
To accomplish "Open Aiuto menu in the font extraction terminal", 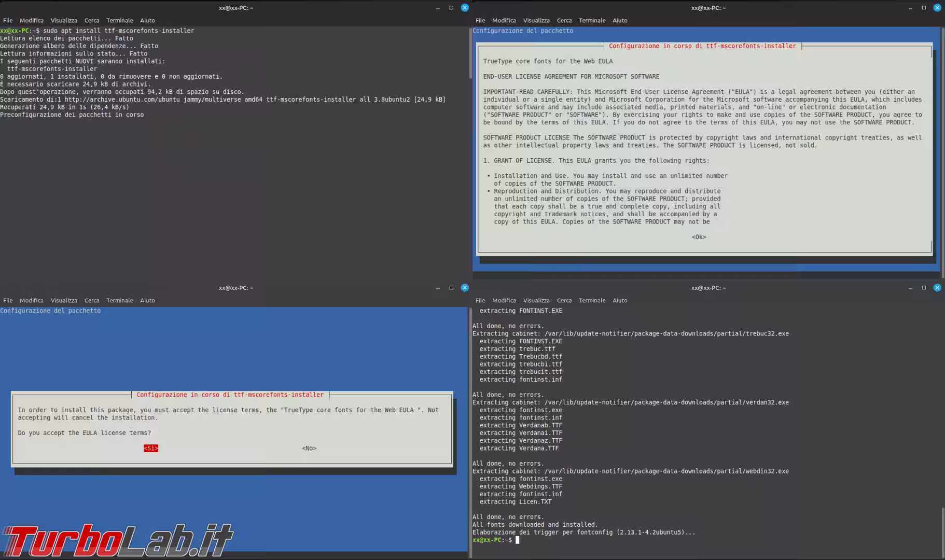I will pyautogui.click(x=619, y=300).
